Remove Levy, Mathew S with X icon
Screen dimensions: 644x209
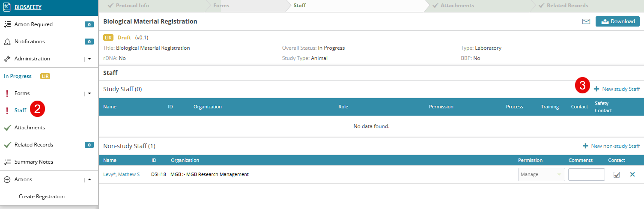[x=632, y=174]
